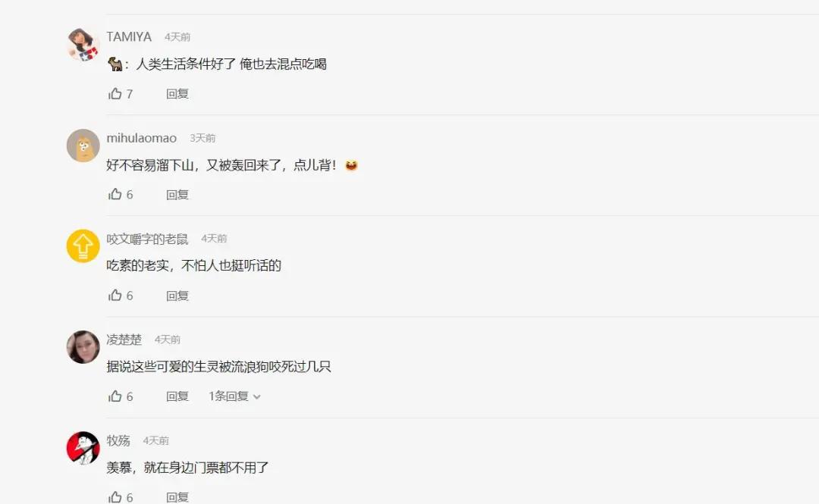Viewport: 819px width, 504px height.
Task: Open the 牧殇 username link
Action: [x=118, y=440]
